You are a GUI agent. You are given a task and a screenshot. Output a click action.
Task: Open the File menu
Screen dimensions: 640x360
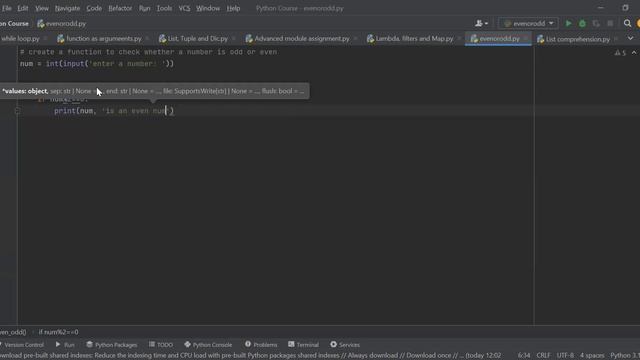(7, 8)
